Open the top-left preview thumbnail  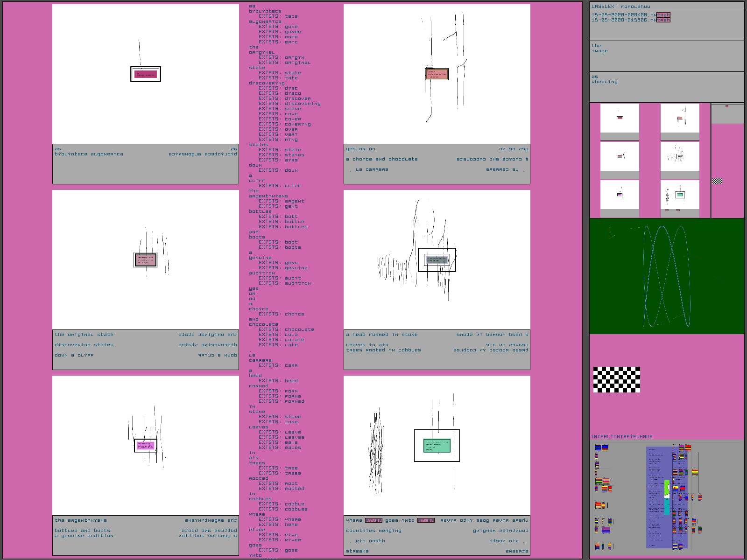(620, 118)
